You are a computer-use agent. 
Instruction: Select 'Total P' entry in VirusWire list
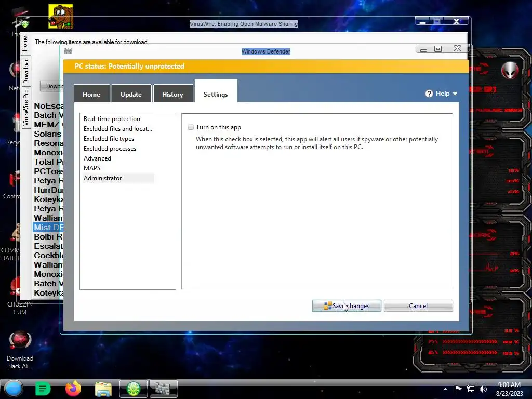[x=48, y=162]
